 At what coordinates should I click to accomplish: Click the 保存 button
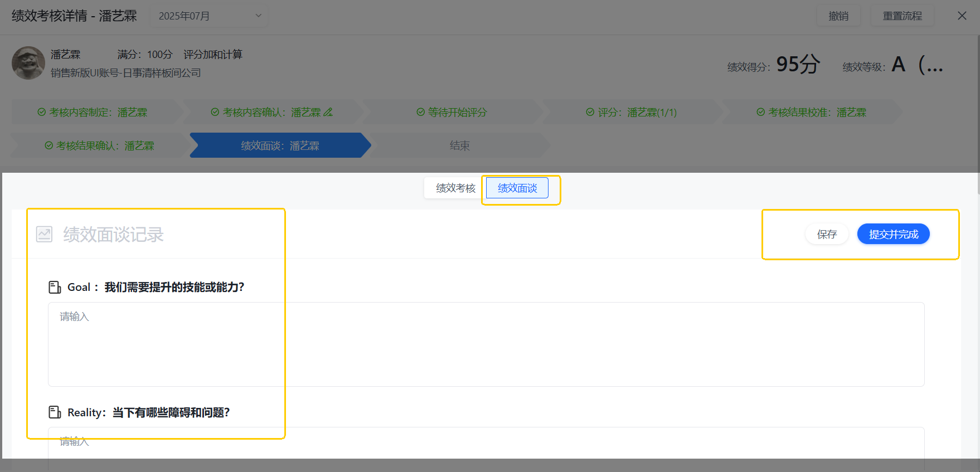[827, 234]
